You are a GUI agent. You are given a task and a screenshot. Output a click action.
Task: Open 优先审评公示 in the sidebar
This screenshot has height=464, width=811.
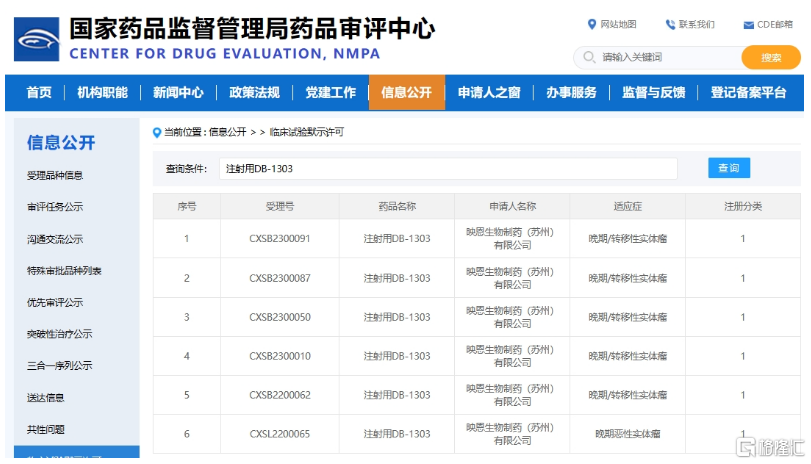55,303
